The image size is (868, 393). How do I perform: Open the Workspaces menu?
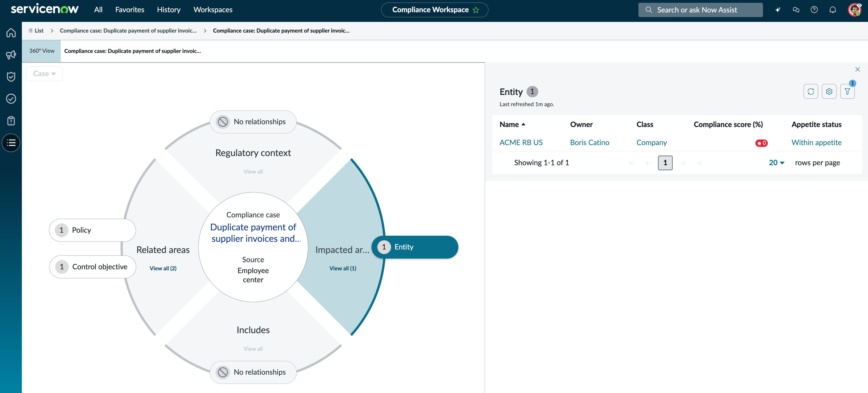[x=213, y=10]
